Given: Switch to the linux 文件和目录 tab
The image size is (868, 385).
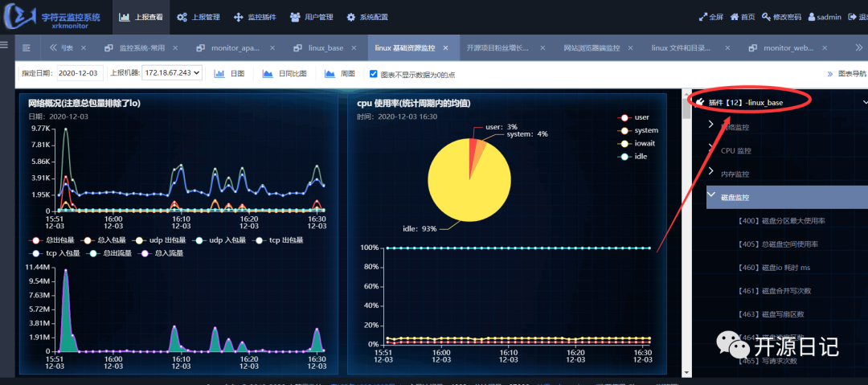Looking at the screenshot, I should [681, 48].
